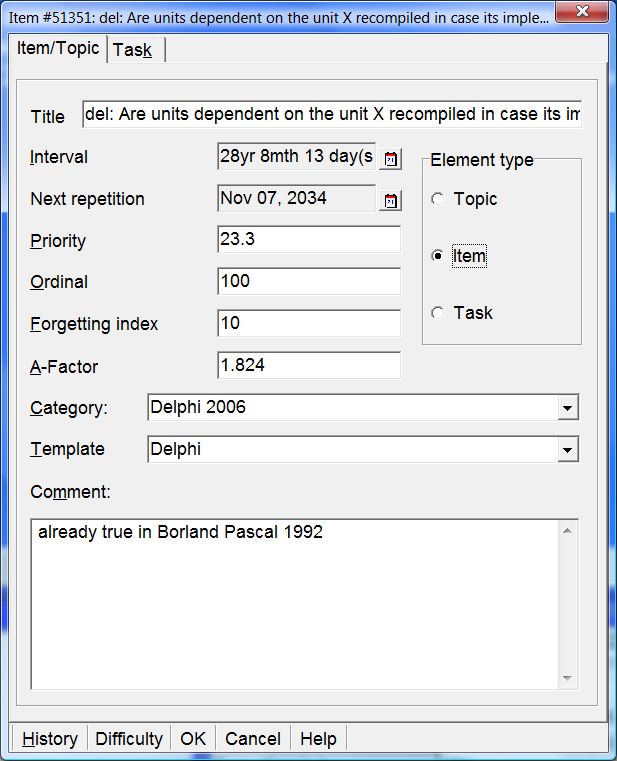
Task: Open the Template dropdown list
Action: tap(568, 450)
